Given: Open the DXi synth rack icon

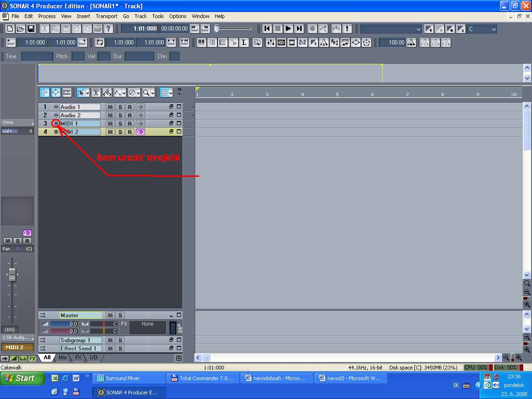Looking at the screenshot, I should click(x=281, y=42).
